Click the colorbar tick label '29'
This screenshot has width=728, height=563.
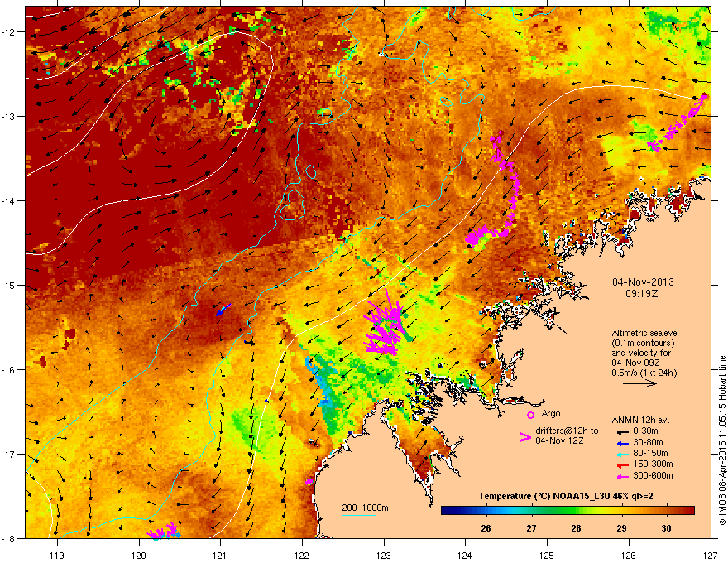(621, 528)
